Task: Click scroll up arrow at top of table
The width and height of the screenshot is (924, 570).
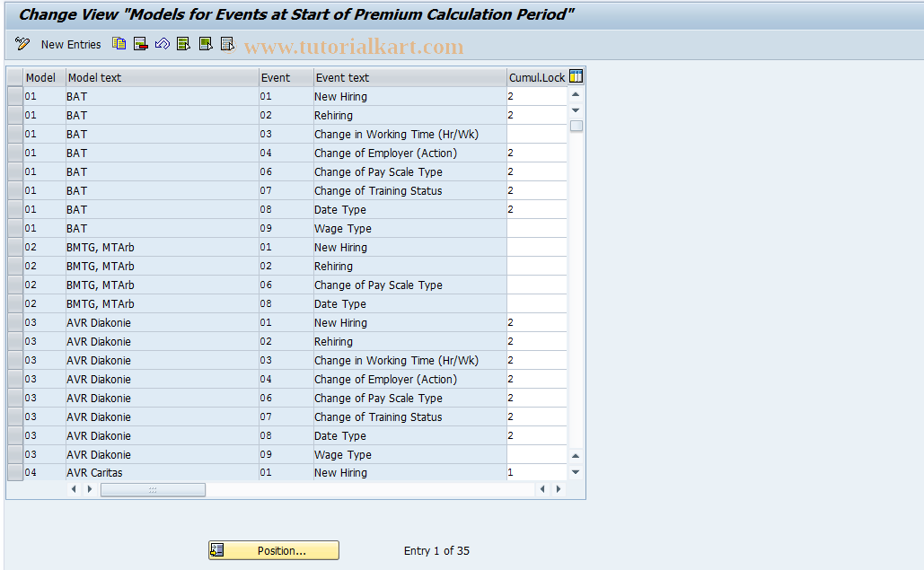Action: point(576,95)
